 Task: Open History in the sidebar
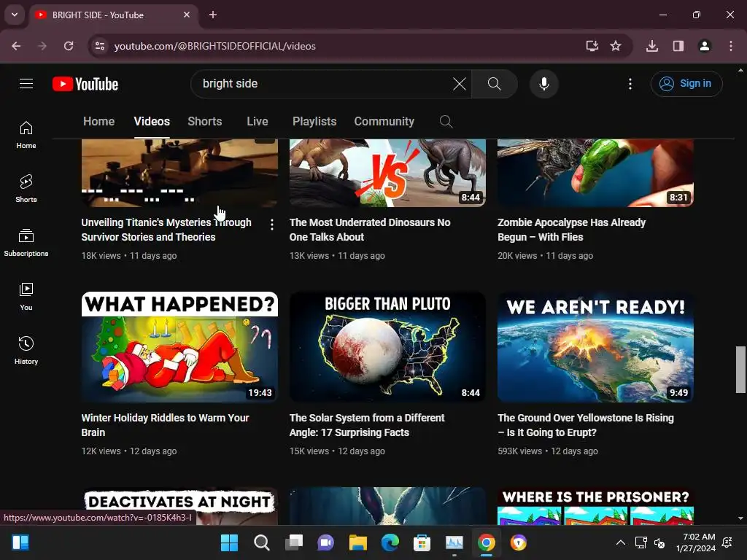(x=26, y=350)
